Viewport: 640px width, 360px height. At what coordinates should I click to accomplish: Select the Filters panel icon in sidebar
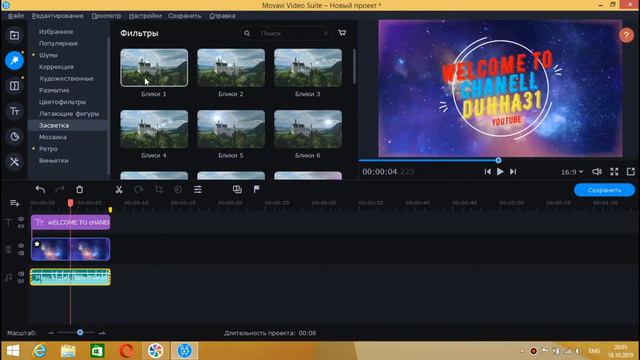click(x=14, y=60)
